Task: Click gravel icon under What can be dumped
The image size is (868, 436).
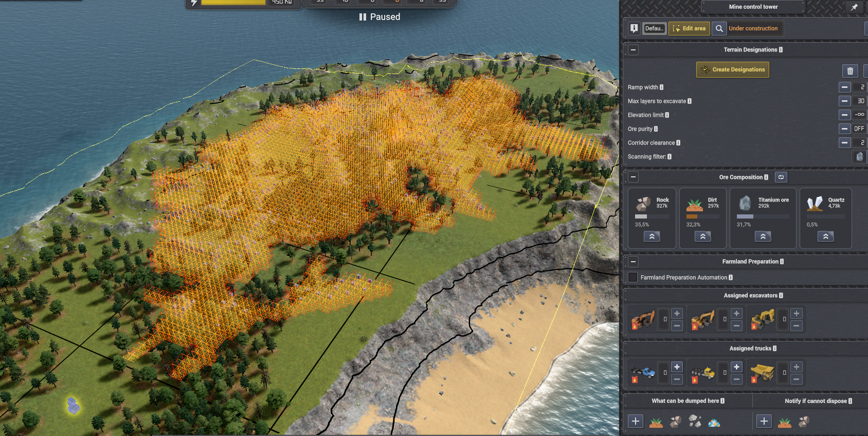Action: click(x=695, y=422)
